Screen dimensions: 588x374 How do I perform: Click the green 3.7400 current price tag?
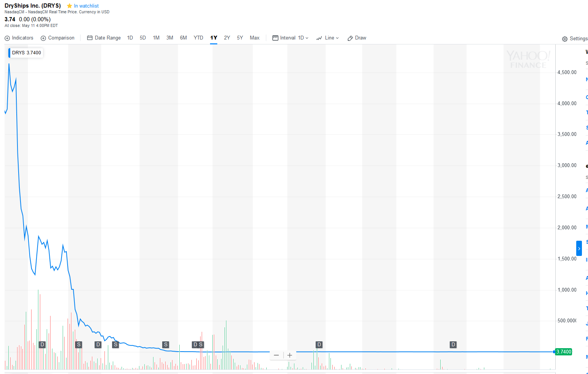pos(564,352)
